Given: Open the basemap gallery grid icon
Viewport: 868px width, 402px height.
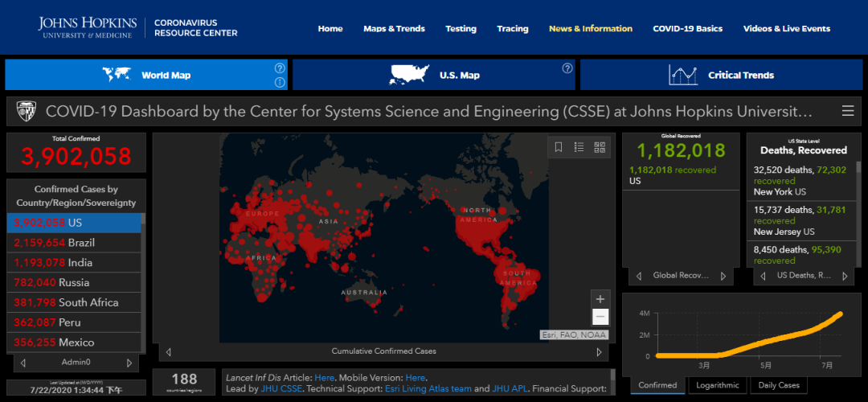Looking at the screenshot, I should point(600,147).
